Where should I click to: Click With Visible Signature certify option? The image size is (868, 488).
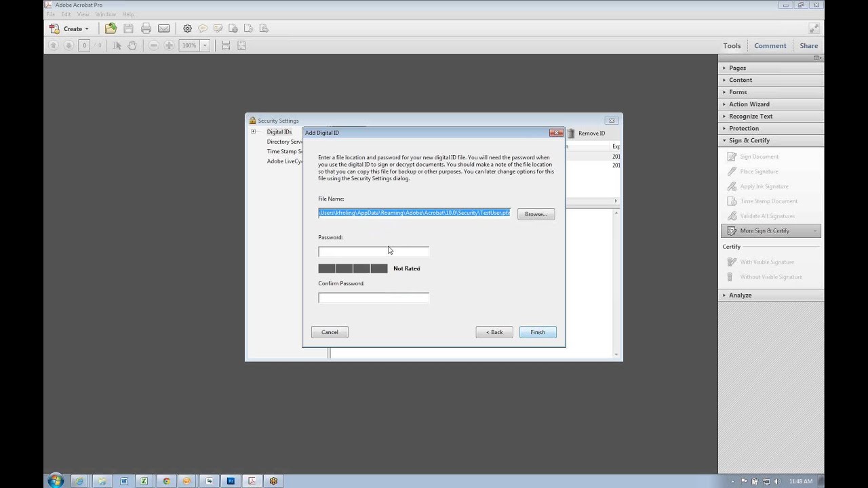point(766,262)
